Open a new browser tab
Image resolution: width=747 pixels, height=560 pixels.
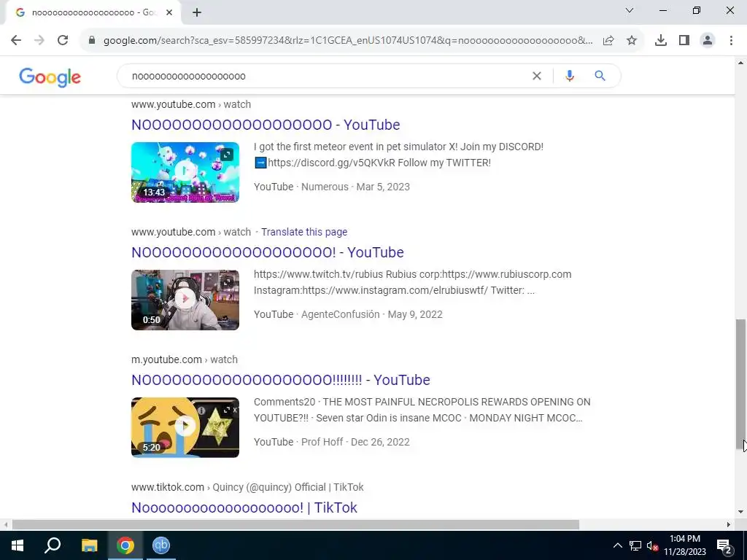tap(197, 13)
